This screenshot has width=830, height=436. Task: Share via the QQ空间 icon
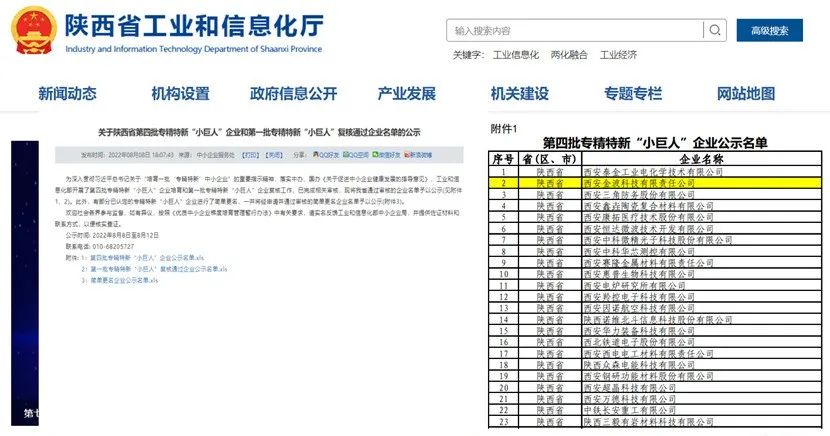[x=357, y=155]
